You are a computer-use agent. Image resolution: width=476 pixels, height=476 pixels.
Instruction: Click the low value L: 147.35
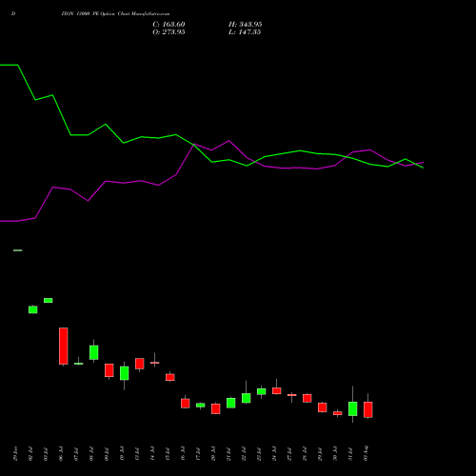point(245,32)
